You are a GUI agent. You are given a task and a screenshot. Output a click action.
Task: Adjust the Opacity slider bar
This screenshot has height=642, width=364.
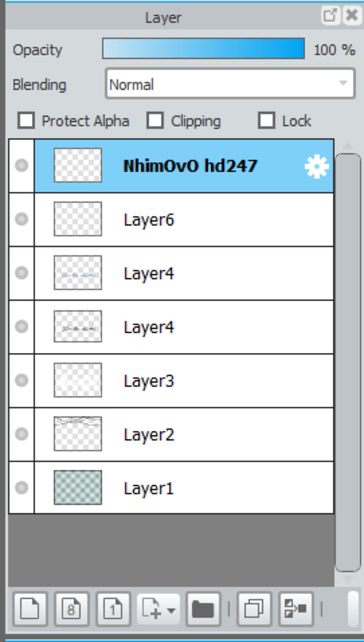pos(203,48)
